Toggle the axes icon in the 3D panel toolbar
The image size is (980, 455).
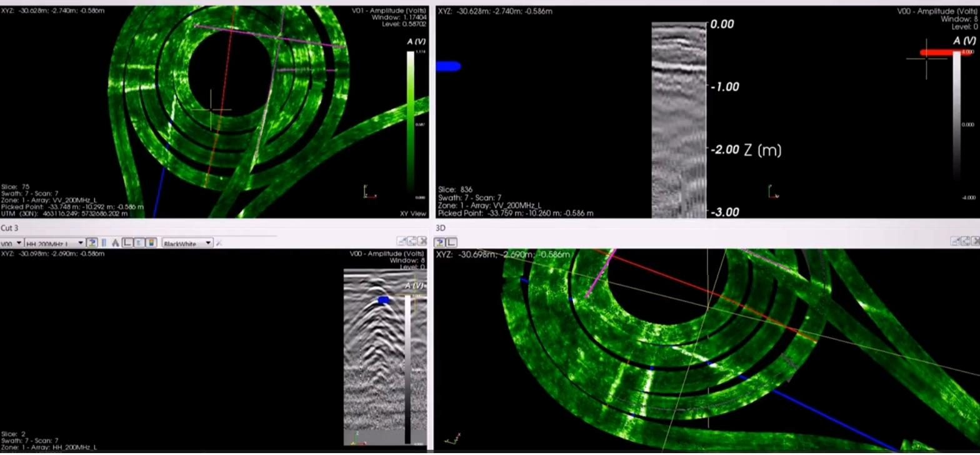coord(451,242)
